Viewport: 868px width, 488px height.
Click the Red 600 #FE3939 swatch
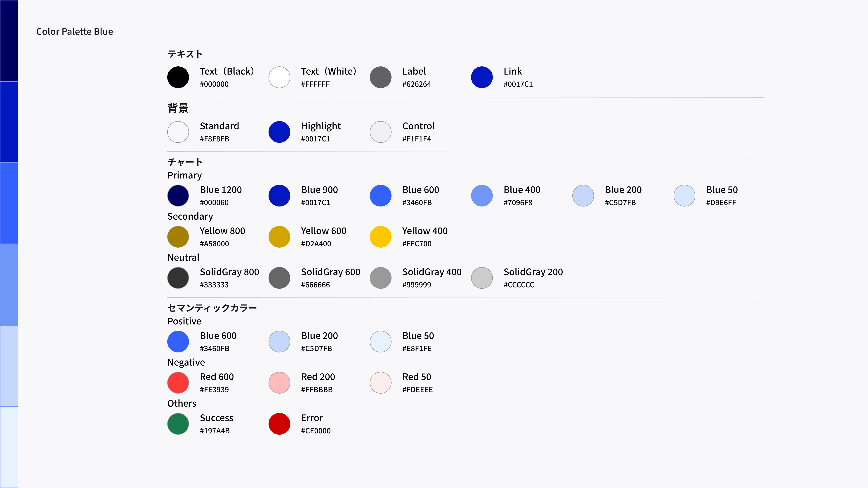pos(178,382)
